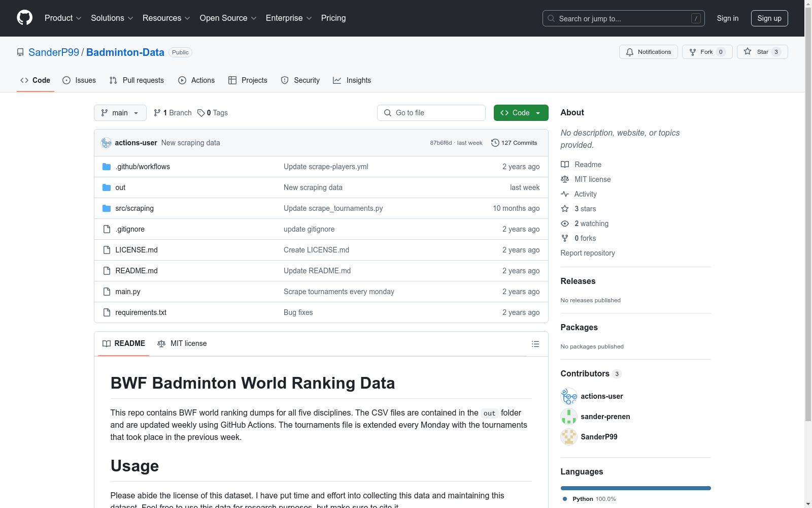Screen dimensions: 812x508
Task: Open Python 100.0% language link
Action: click(x=590, y=499)
